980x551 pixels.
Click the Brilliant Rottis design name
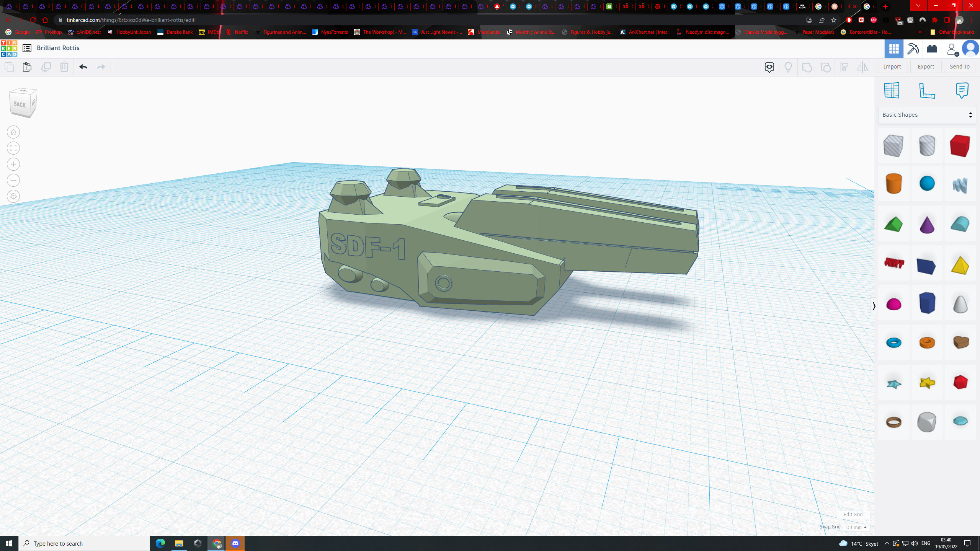pos(58,48)
